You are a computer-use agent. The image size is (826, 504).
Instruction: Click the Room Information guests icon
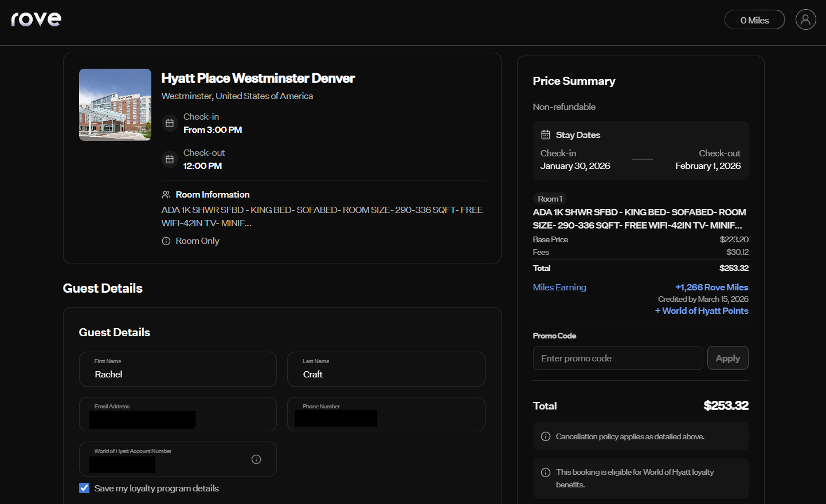coord(166,194)
